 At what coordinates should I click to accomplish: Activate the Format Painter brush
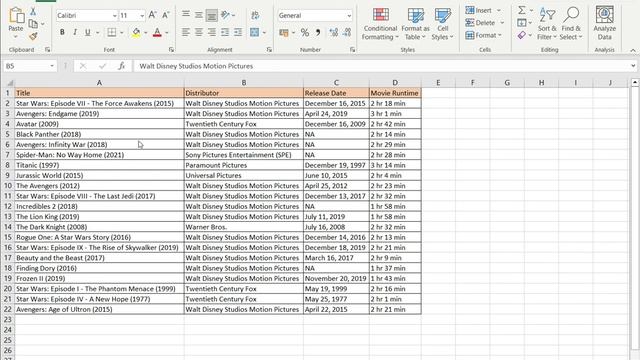coord(33,36)
